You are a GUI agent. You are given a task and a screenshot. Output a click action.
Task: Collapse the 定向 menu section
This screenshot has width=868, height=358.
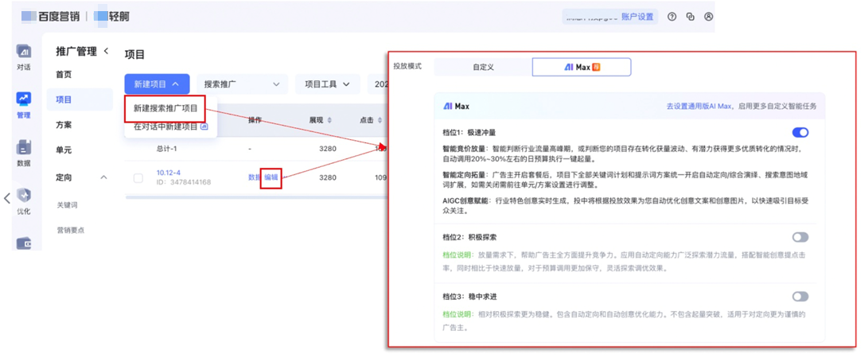pos(103,177)
